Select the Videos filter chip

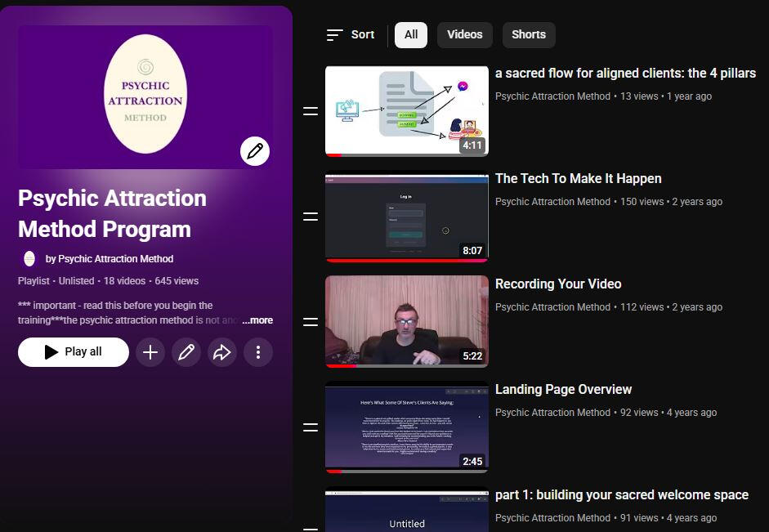464,35
